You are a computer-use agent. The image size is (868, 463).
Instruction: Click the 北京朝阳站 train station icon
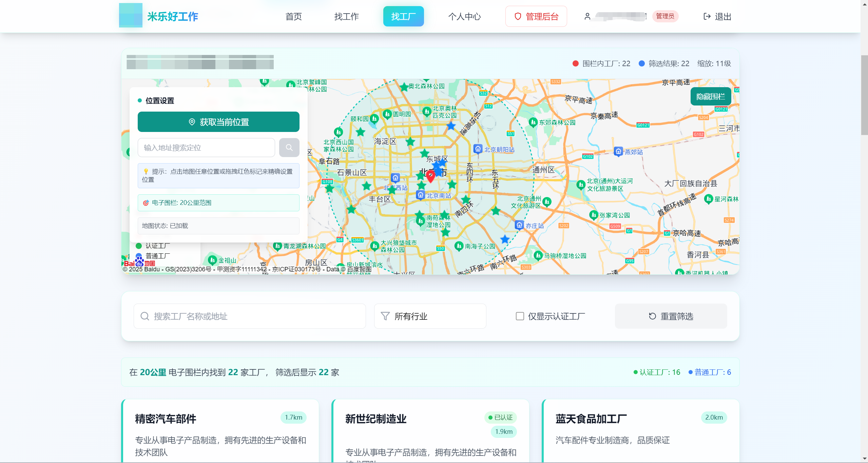click(478, 149)
